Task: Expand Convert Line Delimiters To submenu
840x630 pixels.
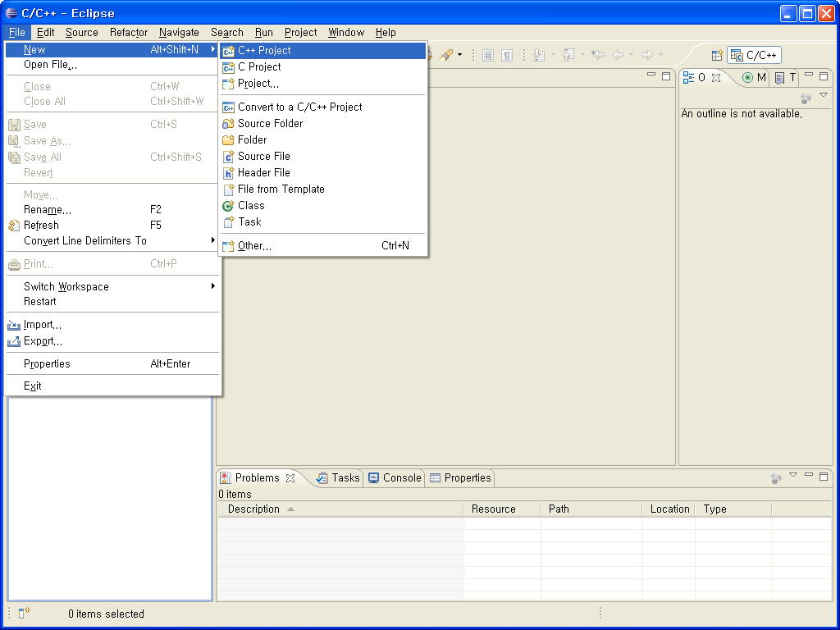Action: (112, 241)
